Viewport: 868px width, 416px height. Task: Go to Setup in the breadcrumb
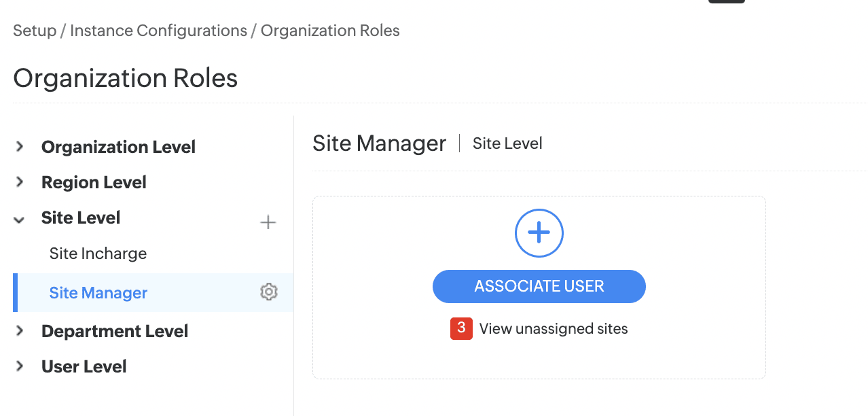point(35,31)
